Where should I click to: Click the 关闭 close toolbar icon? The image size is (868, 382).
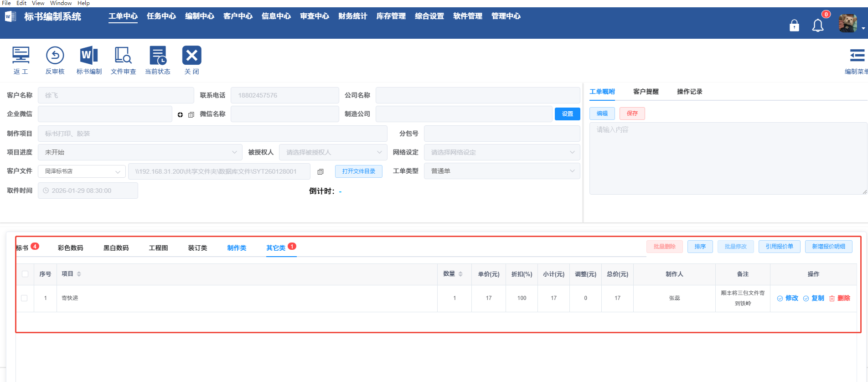pyautogui.click(x=192, y=55)
